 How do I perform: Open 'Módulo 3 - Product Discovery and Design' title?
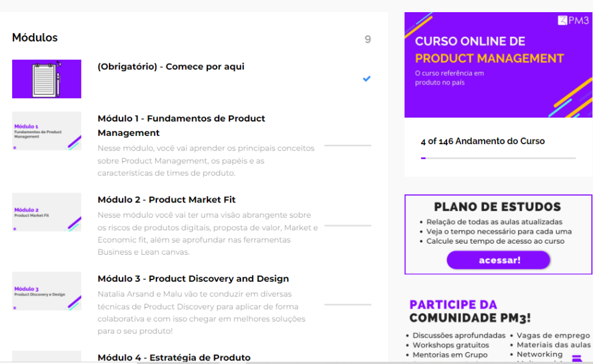(x=193, y=278)
